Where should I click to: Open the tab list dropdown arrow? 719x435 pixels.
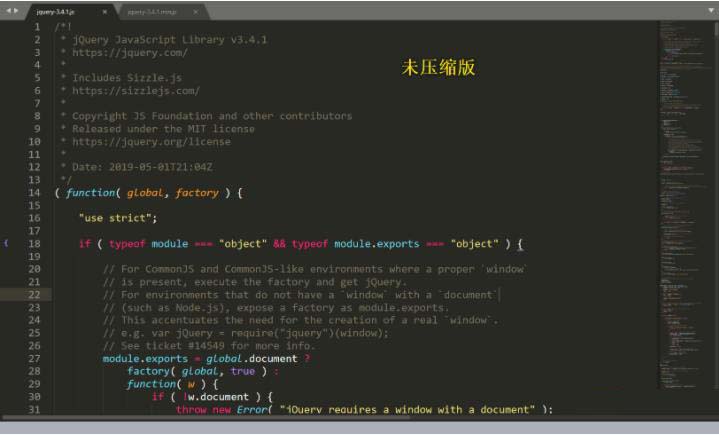pos(711,11)
